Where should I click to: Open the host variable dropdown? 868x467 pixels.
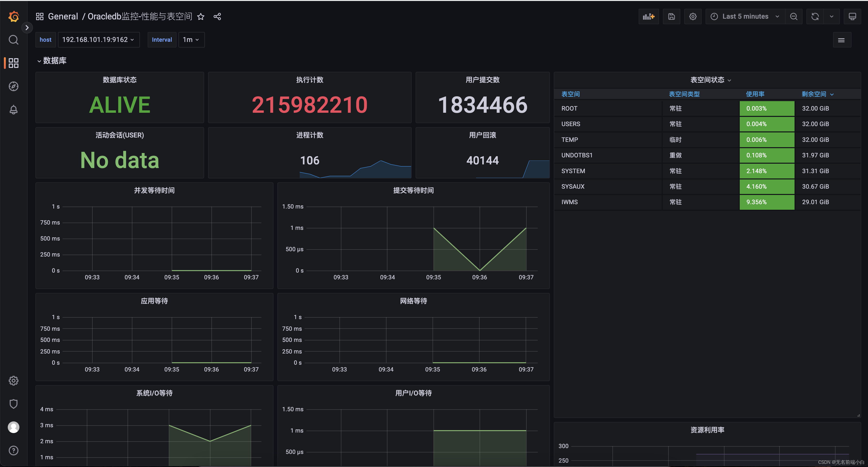(98, 40)
